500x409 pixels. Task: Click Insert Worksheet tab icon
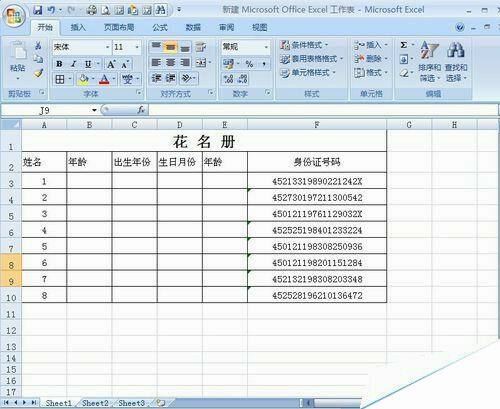pyautogui.click(x=161, y=403)
